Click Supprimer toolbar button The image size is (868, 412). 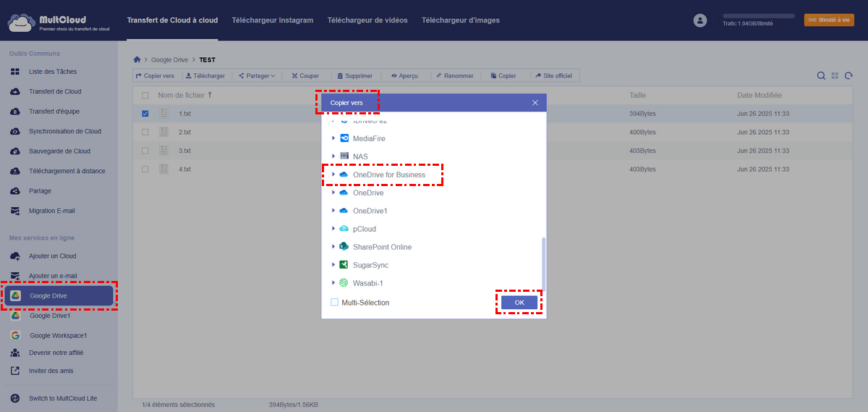point(354,76)
